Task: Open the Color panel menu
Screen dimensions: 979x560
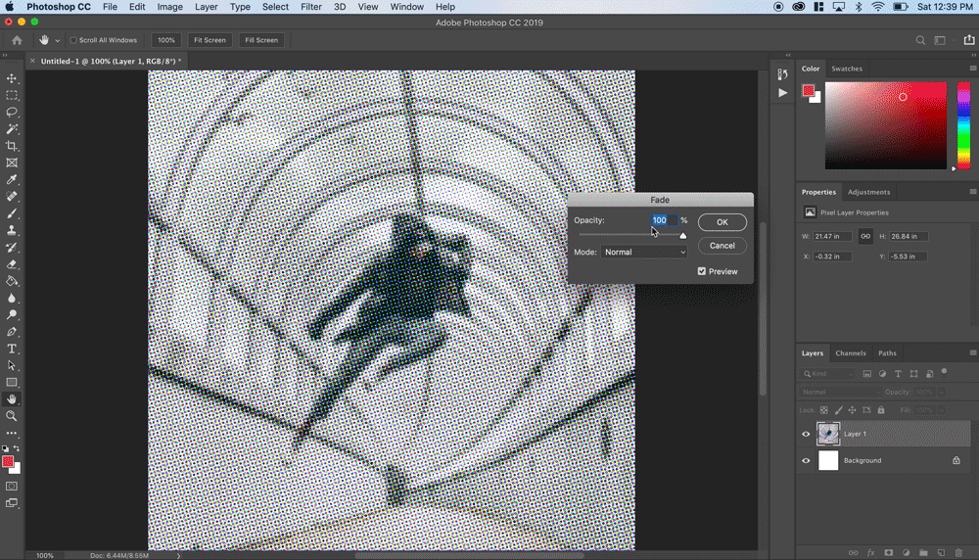Action: click(x=973, y=69)
